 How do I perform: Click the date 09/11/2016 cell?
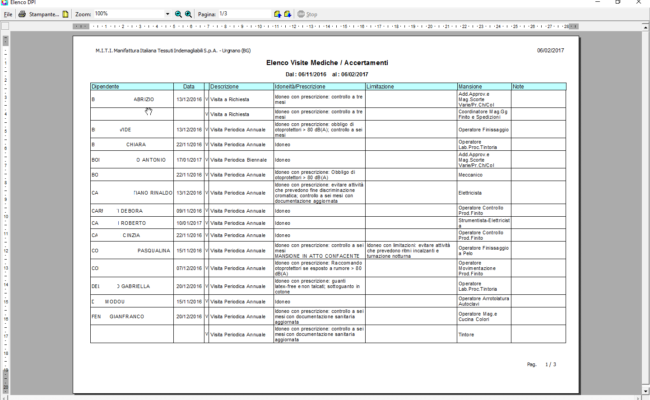[189, 211]
